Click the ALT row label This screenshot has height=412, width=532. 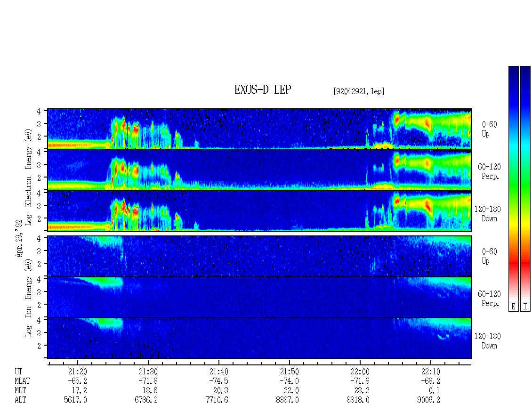pyautogui.click(x=20, y=400)
